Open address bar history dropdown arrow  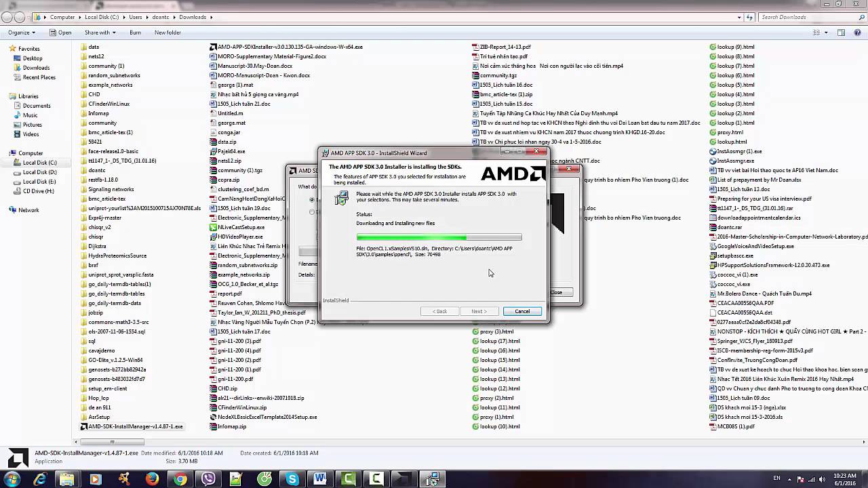[x=738, y=17]
